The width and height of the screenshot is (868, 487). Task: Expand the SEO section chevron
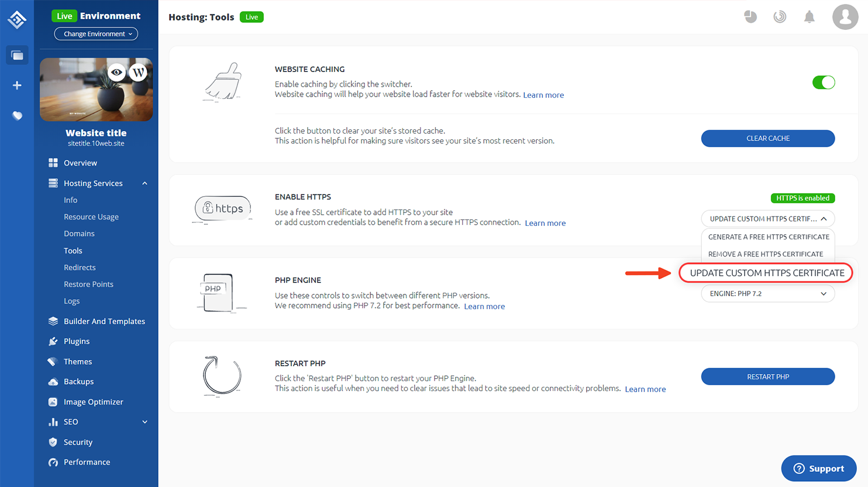coord(144,422)
